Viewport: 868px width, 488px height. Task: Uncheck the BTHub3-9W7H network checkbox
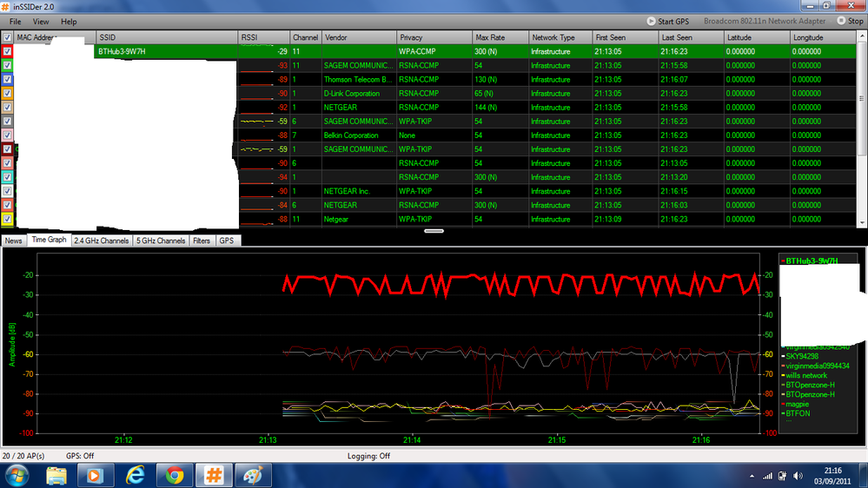[8, 51]
